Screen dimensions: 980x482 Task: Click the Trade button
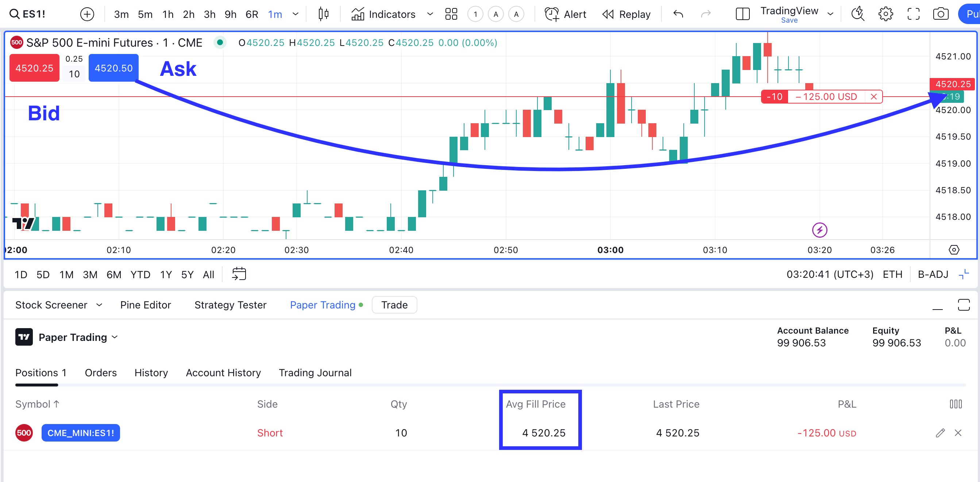tap(394, 305)
